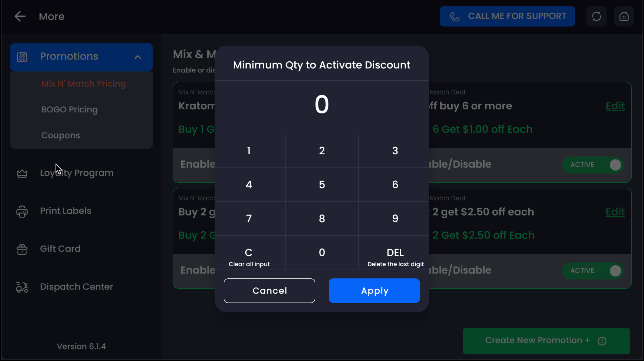
Task: Click the back arrow icon
Action: (20, 16)
